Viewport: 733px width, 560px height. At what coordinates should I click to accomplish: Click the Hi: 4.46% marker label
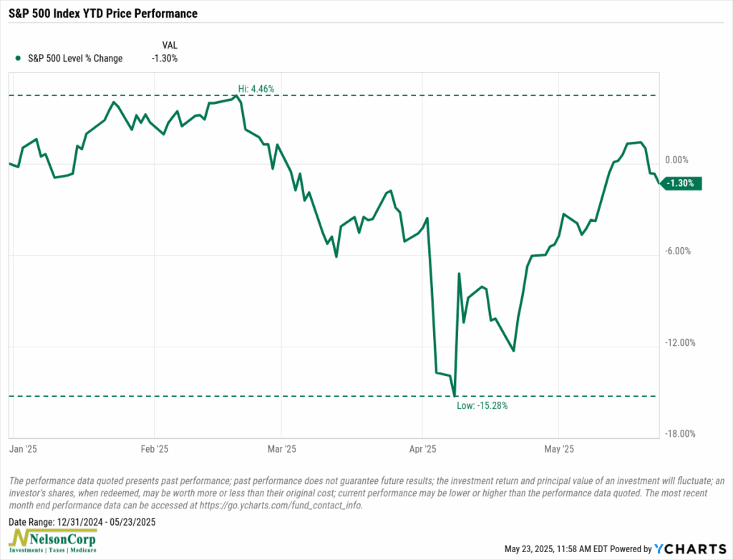(x=256, y=89)
